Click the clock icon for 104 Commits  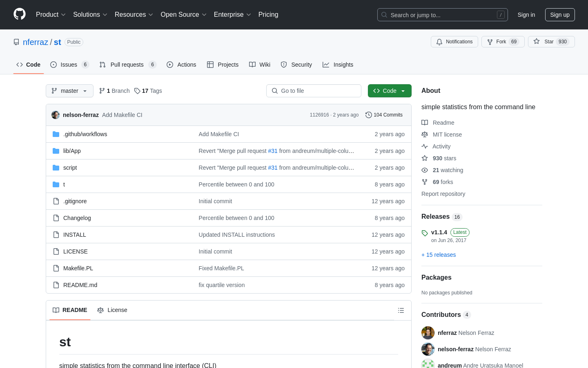click(369, 115)
